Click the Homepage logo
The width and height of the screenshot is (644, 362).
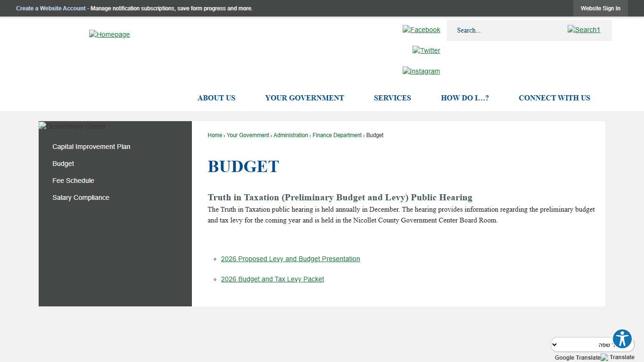109,34
